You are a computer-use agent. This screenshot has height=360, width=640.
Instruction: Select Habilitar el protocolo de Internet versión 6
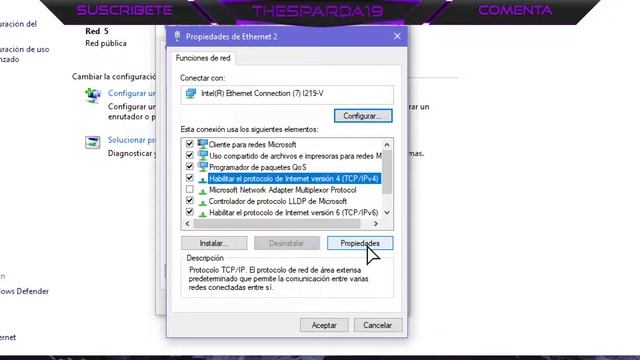coord(293,212)
